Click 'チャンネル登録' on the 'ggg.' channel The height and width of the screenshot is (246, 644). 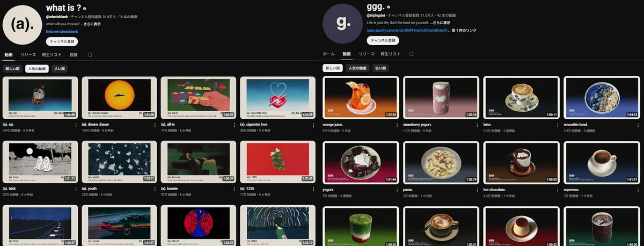[x=382, y=40]
